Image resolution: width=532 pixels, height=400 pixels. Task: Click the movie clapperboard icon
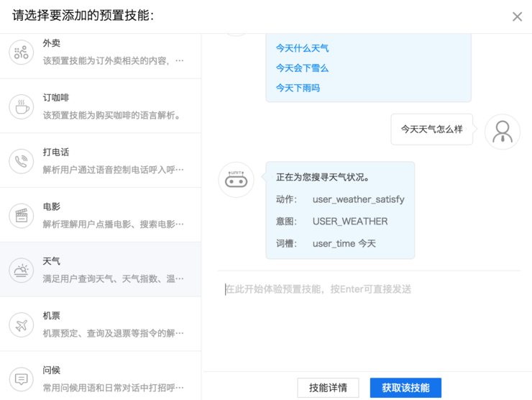[x=22, y=216]
